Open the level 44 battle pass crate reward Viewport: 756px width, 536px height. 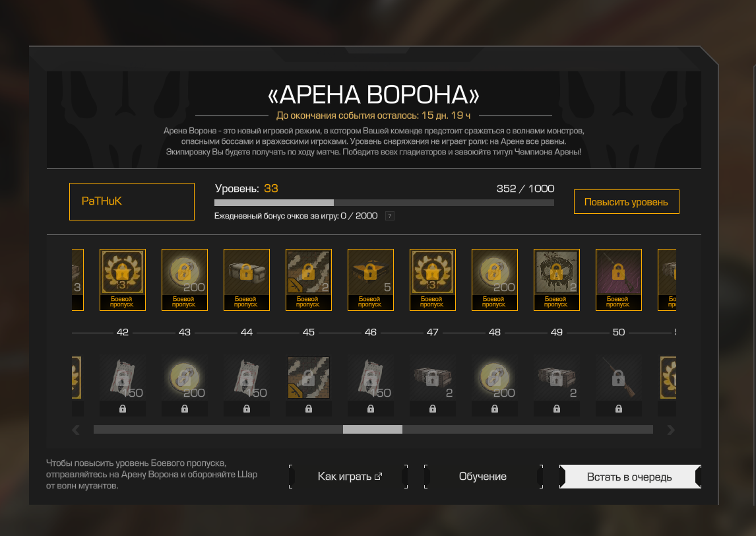coord(246,280)
